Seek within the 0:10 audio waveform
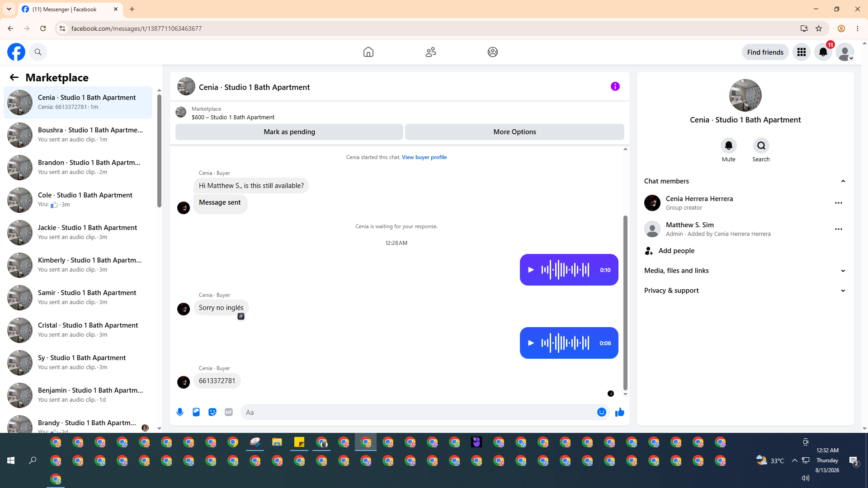This screenshot has width=868, height=488. click(x=565, y=270)
